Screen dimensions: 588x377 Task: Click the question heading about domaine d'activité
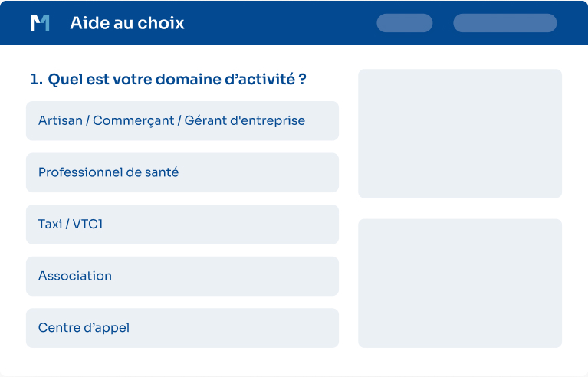(x=168, y=79)
